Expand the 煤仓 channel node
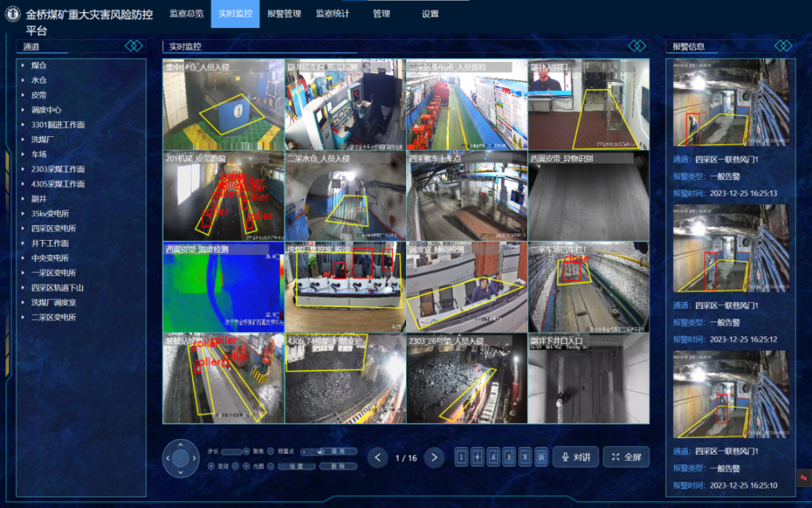The width and height of the screenshot is (812, 508). (23, 65)
